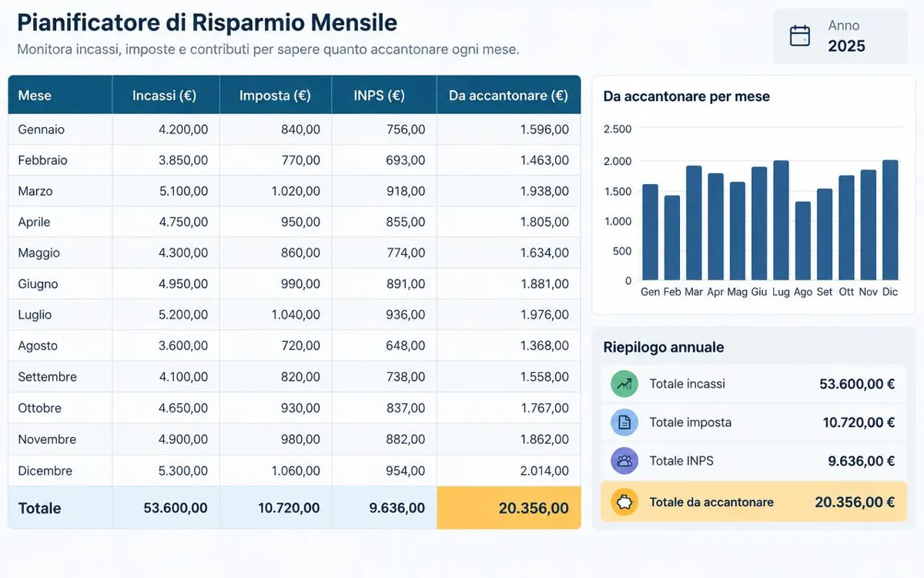Click the purple people icon for Totale INPS

coord(624,461)
